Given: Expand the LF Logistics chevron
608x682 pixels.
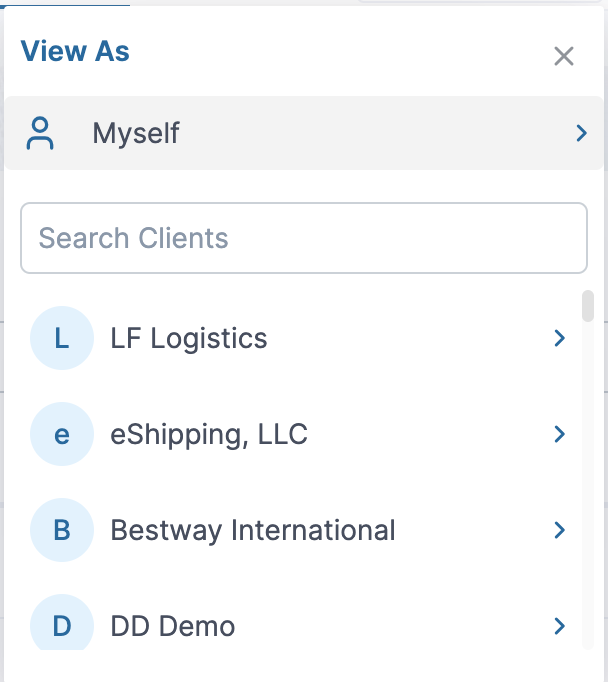Looking at the screenshot, I should tap(560, 339).
